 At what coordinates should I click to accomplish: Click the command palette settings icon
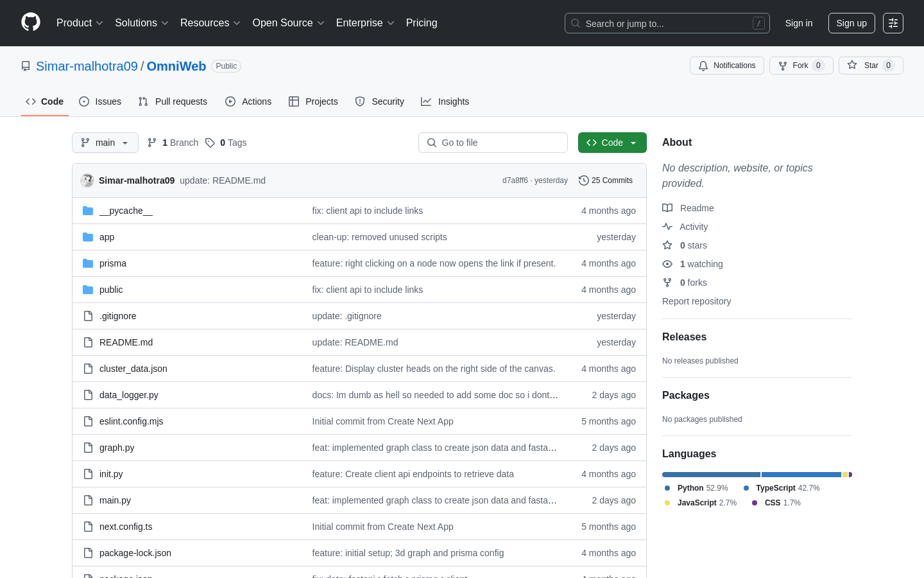(893, 23)
